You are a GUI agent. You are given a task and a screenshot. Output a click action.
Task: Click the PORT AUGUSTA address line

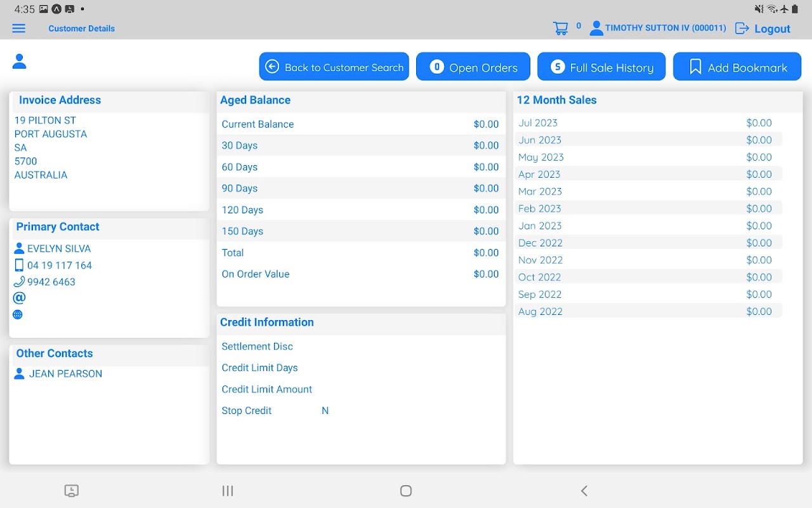pos(51,134)
